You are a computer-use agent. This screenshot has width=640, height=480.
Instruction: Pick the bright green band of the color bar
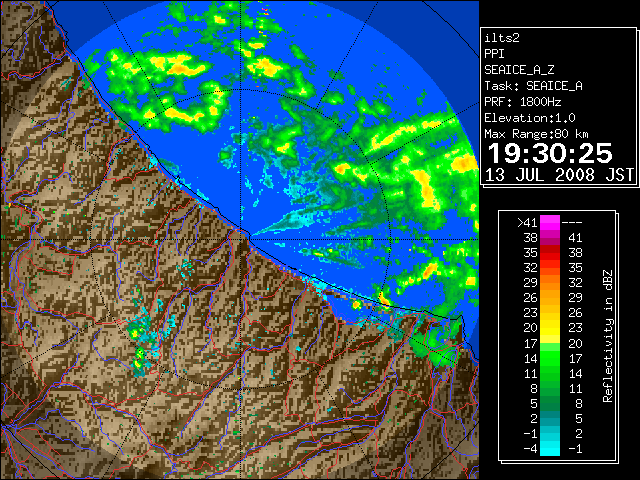coord(550,358)
